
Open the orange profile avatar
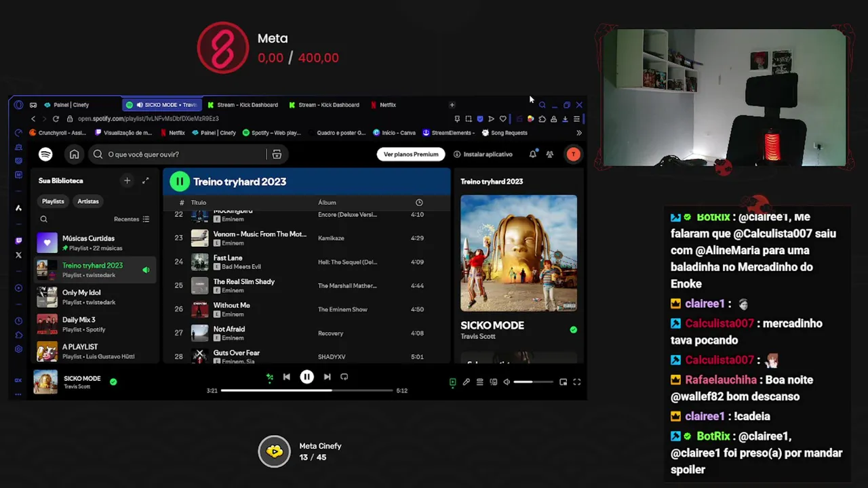coord(574,155)
